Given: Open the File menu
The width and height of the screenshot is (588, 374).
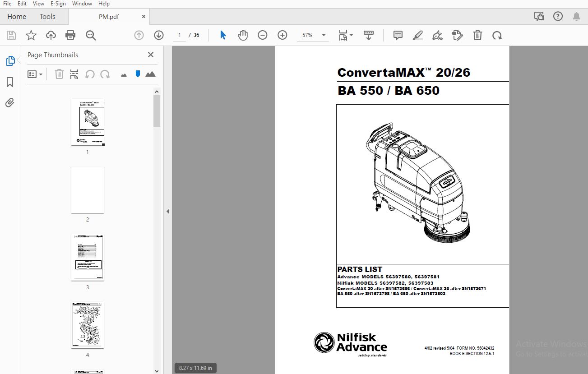Looking at the screenshot, I should coord(7,4).
